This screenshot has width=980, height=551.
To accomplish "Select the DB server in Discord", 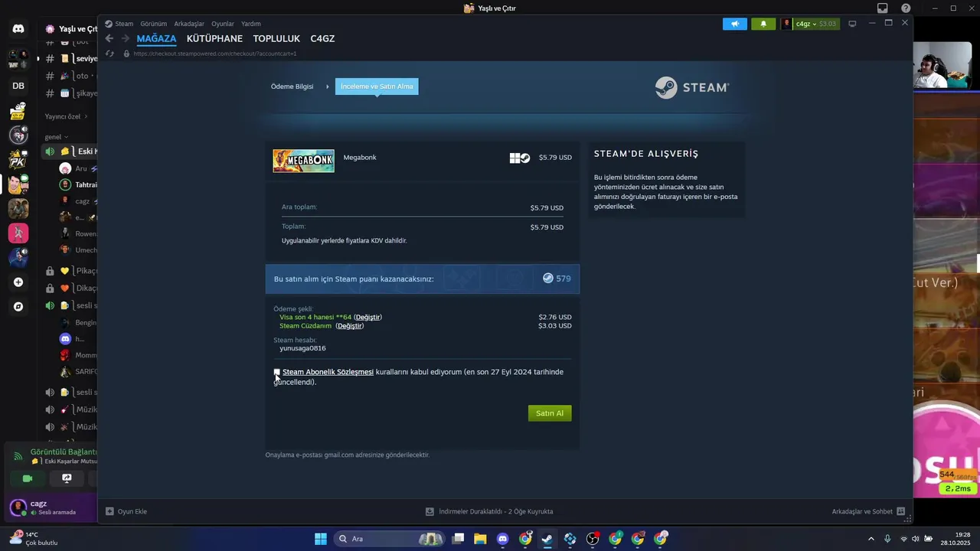I will pyautogui.click(x=18, y=86).
